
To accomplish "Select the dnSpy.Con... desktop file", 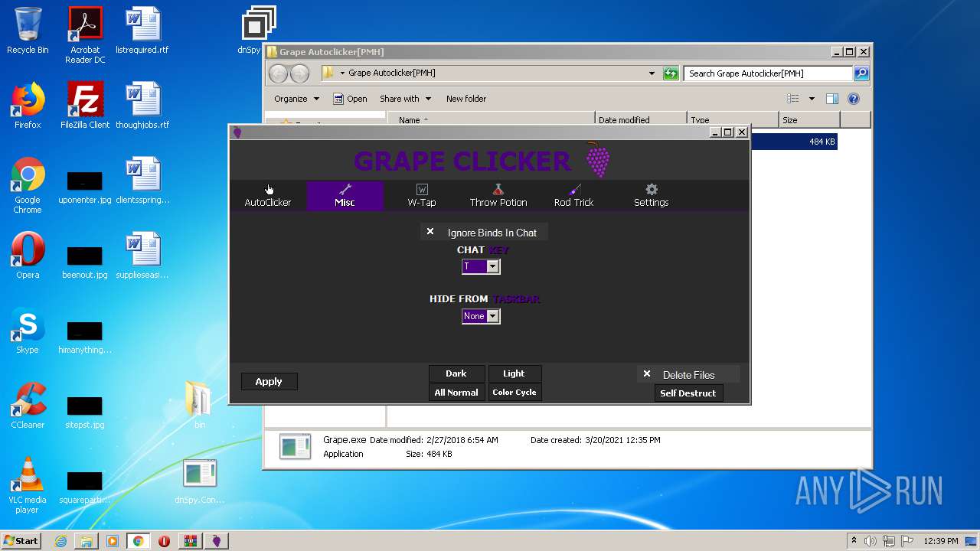I will point(200,481).
